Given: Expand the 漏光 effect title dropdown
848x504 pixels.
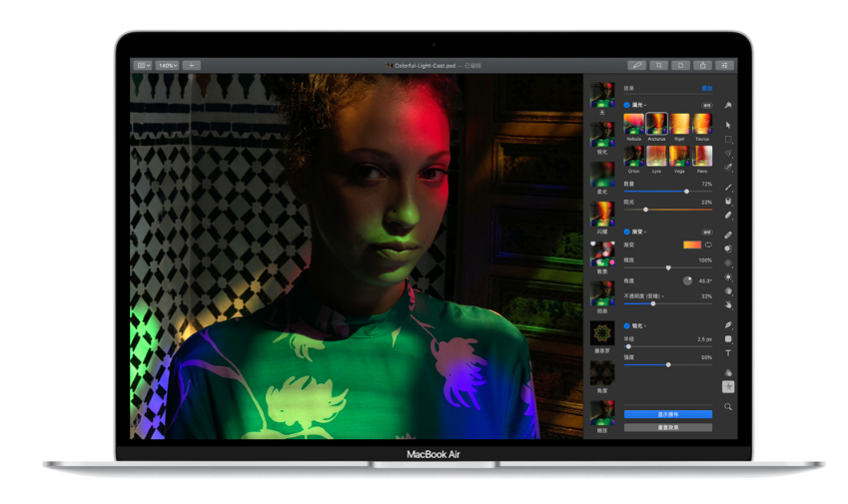Looking at the screenshot, I should [639, 105].
